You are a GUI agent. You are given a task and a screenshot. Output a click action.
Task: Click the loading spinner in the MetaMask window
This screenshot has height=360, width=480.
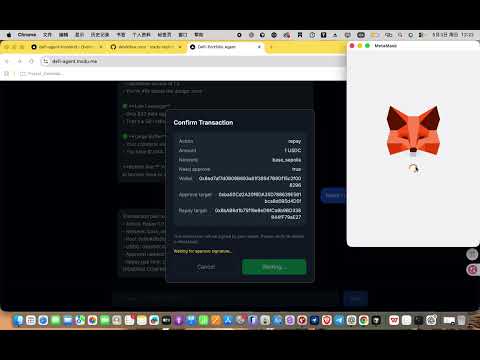(413, 169)
